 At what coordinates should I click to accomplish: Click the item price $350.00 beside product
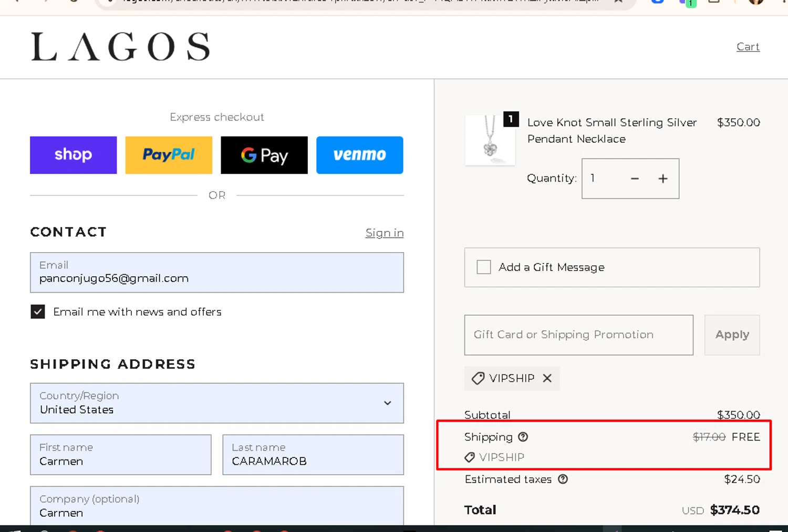tap(739, 122)
